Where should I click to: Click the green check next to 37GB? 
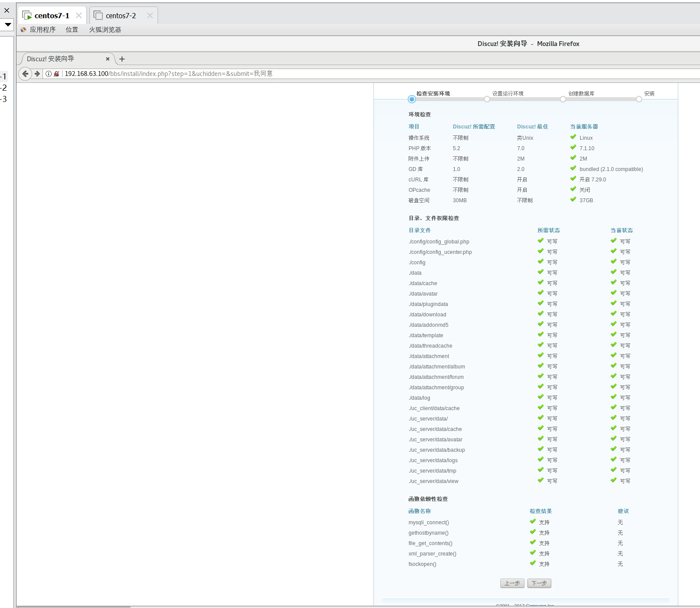pos(573,200)
